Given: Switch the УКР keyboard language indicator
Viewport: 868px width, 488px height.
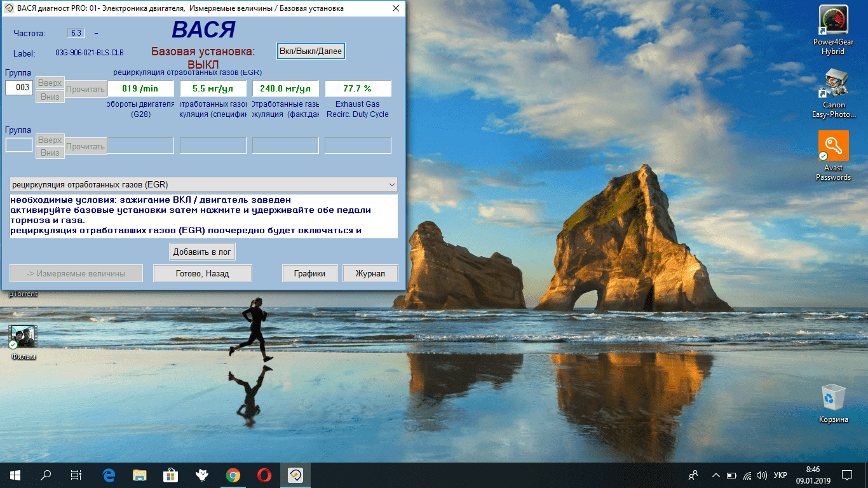Looking at the screenshot, I should click(x=781, y=475).
